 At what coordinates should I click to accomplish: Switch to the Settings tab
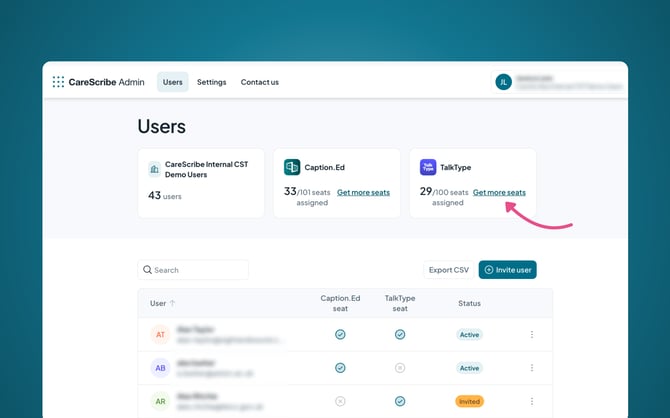(211, 82)
